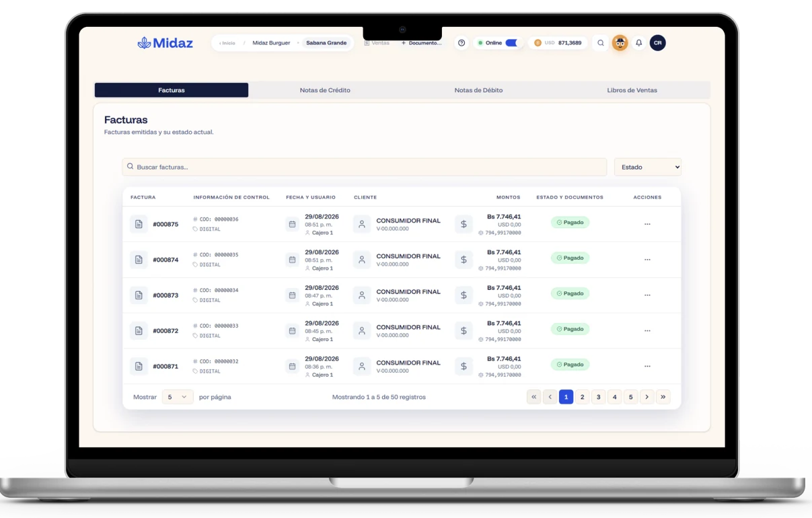Switch to Notas de Crédito tab
Viewport: 812px width, 518px height.
point(325,90)
